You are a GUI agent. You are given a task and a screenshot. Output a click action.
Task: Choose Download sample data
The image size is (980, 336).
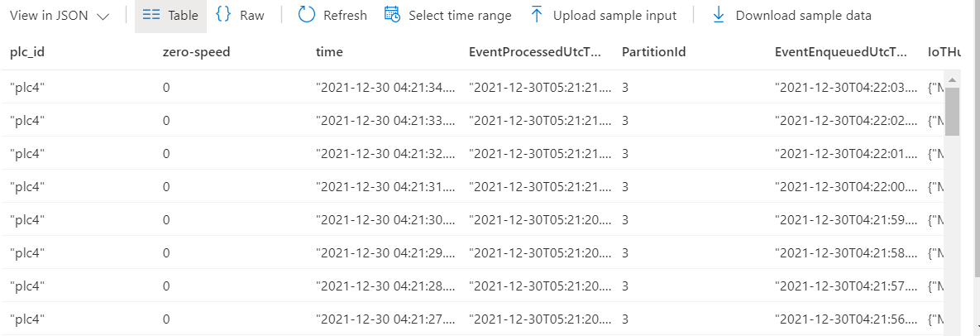tap(792, 16)
